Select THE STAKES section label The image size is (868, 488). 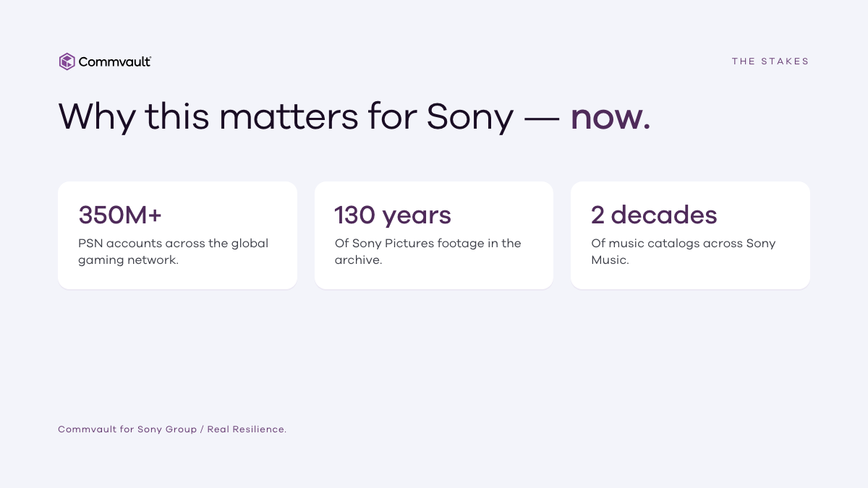point(770,61)
